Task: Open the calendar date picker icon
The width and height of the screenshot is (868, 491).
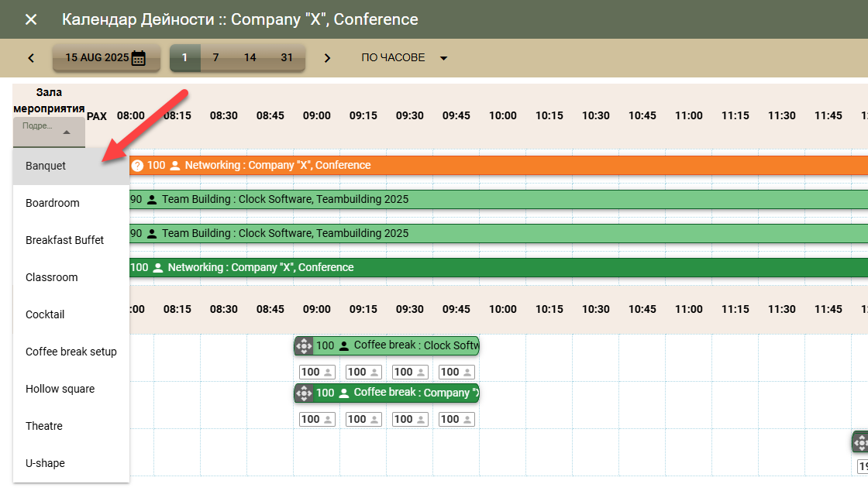Action: 139,58
